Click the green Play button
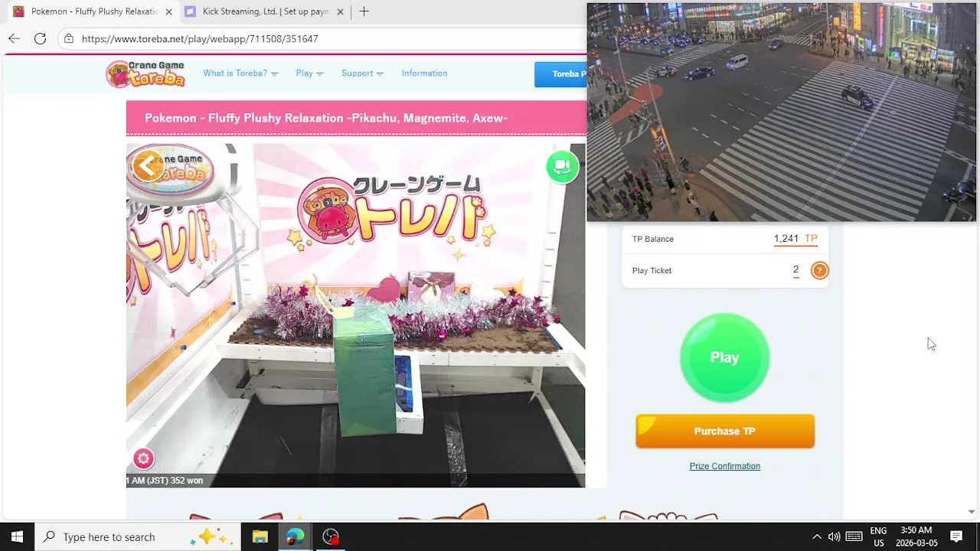This screenshot has width=980, height=551. [x=724, y=357]
